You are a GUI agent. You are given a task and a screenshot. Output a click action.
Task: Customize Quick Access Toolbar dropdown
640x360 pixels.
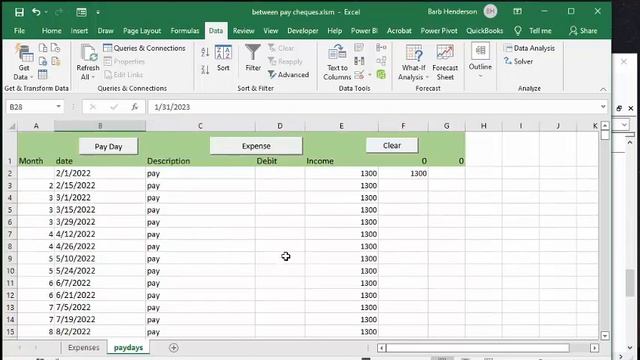[x=98, y=12]
